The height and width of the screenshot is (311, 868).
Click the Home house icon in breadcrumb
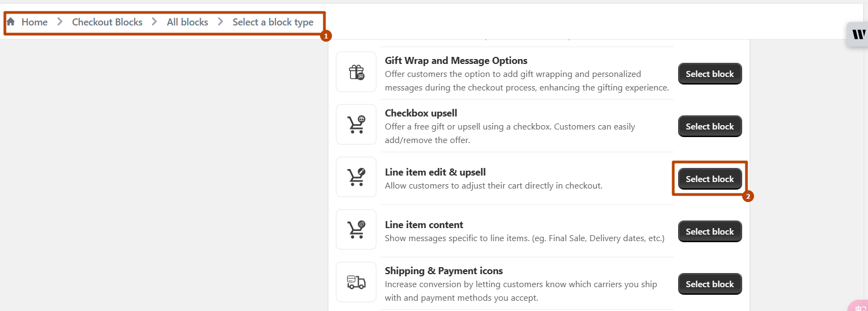[10, 22]
